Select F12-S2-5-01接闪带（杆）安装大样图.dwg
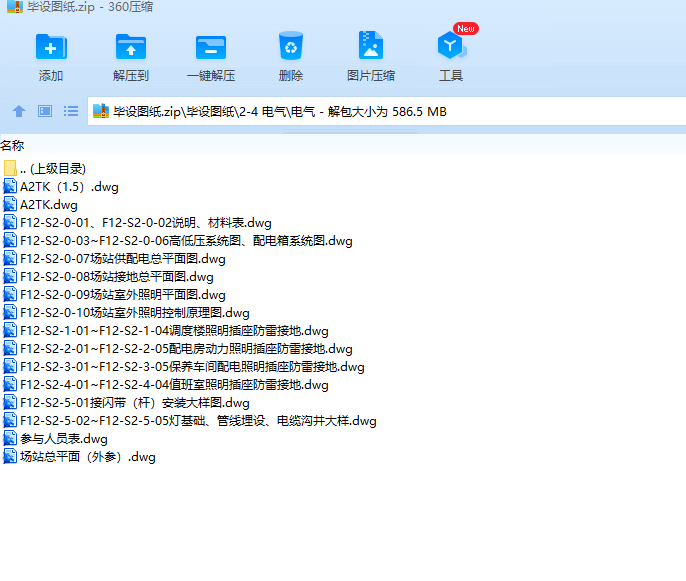686x581 pixels. 135,402
